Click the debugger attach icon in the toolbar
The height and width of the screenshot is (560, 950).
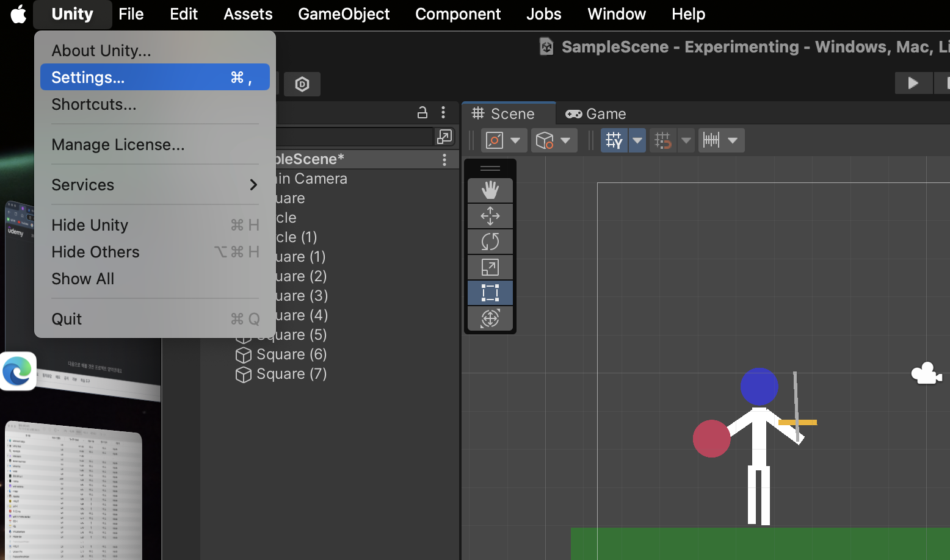coord(302,84)
